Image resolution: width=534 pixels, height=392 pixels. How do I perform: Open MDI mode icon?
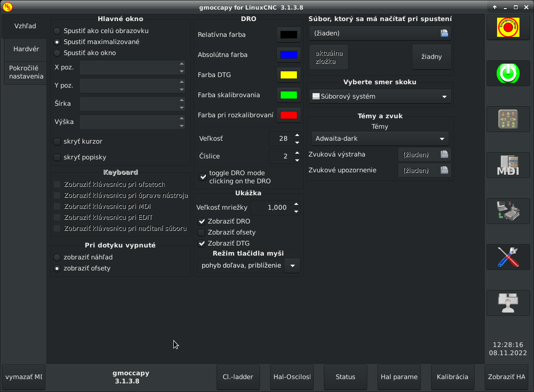click(x=508, y=165)
